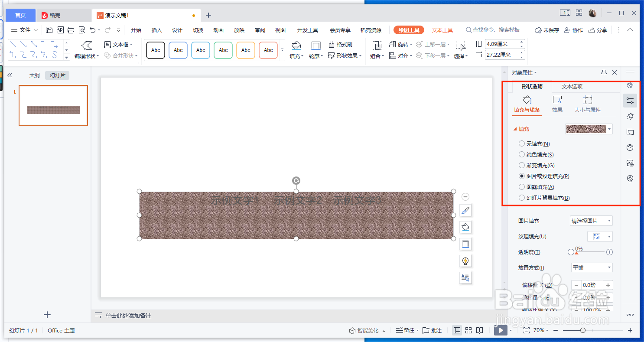Open the fill texture preview dropdown

589,129
